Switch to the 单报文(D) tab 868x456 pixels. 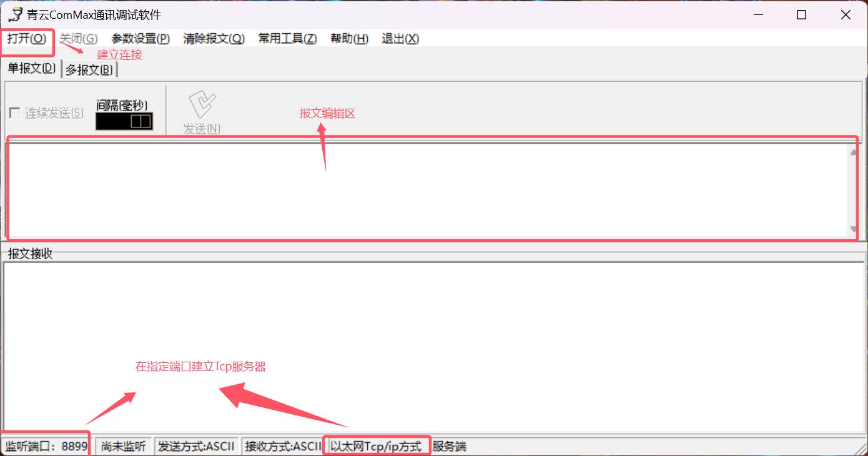[32, 69]
